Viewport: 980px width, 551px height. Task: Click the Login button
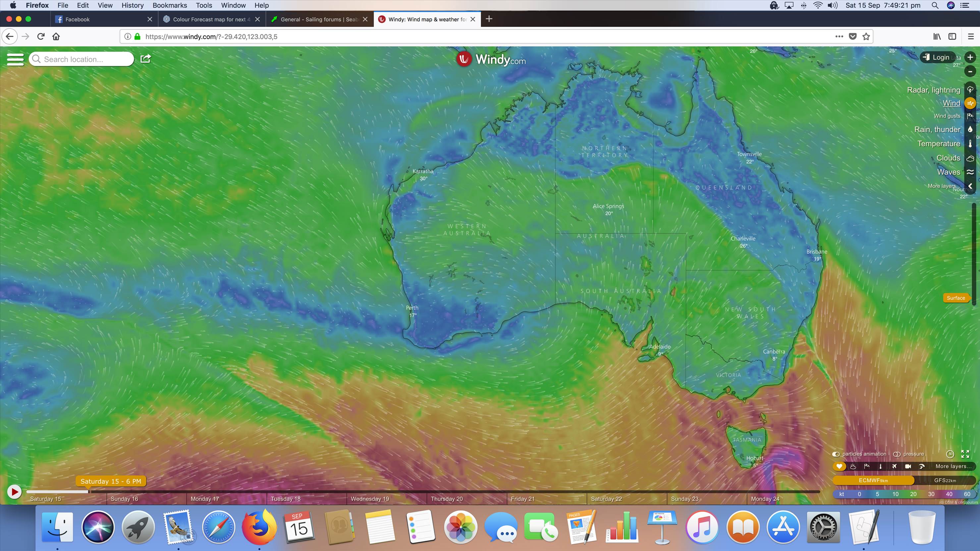click(x=937, y=57)
